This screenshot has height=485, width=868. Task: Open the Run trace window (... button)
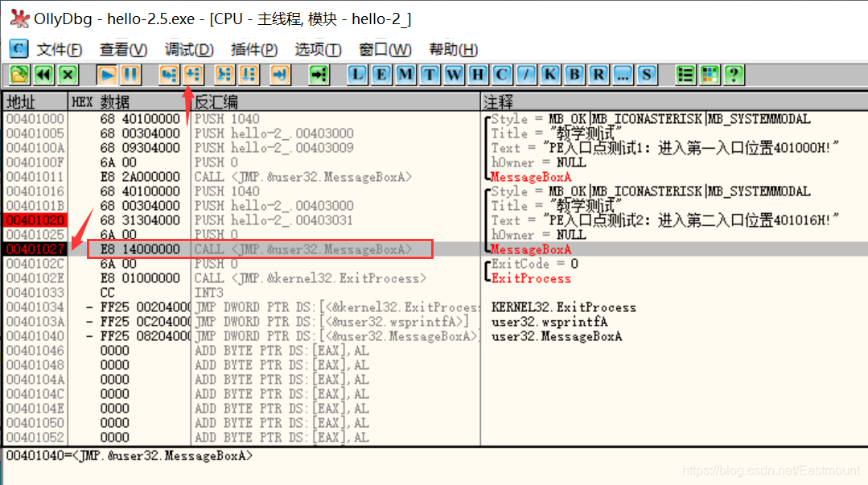[x=623, y=75]
